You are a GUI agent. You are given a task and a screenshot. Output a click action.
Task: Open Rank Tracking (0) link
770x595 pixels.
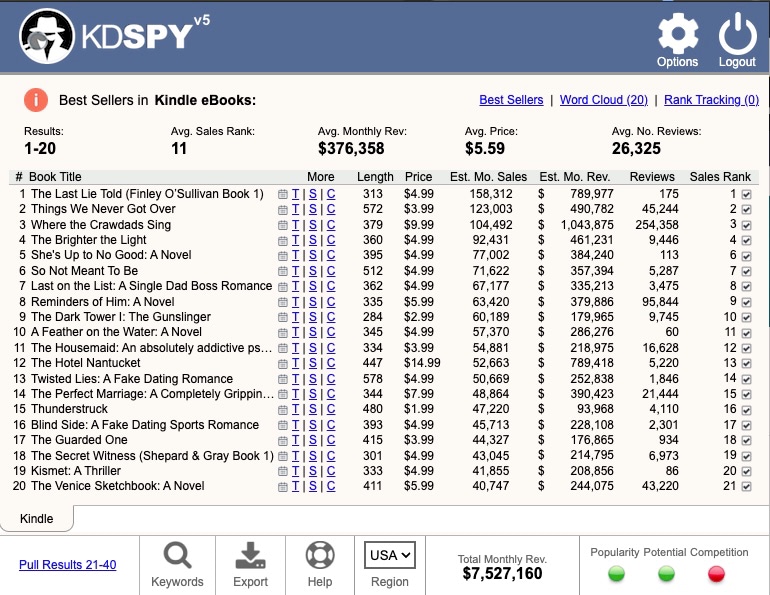(x=711, y=100)
